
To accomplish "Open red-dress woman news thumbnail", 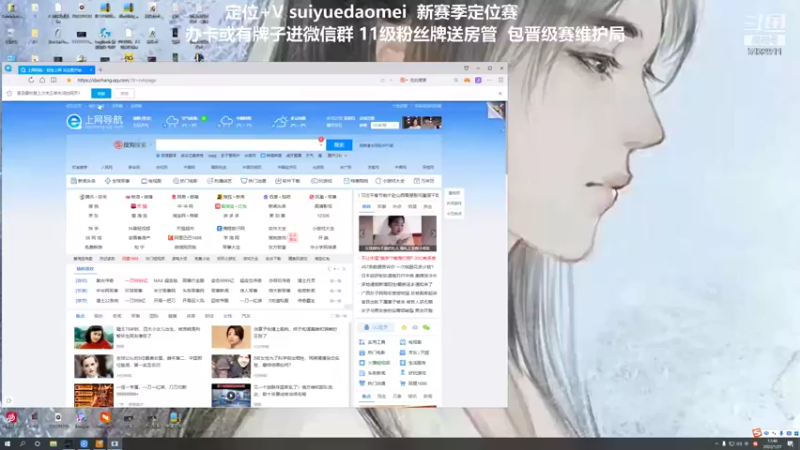I will (x=93, y=337).
